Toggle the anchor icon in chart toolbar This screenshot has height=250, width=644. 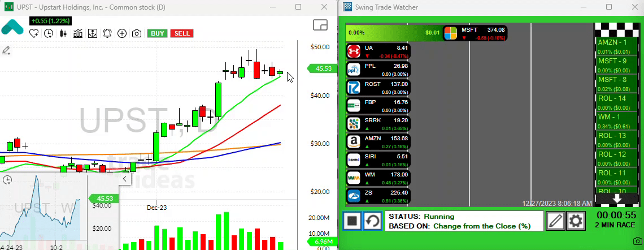[x=93, y=34]
